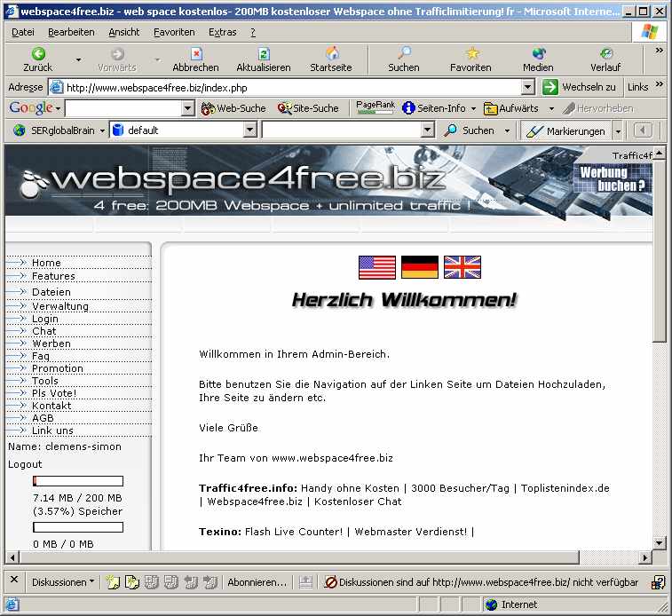Click the Medien toolbar icon
The height and width of the screenshot is (616, 672).
tap(538, 54)
